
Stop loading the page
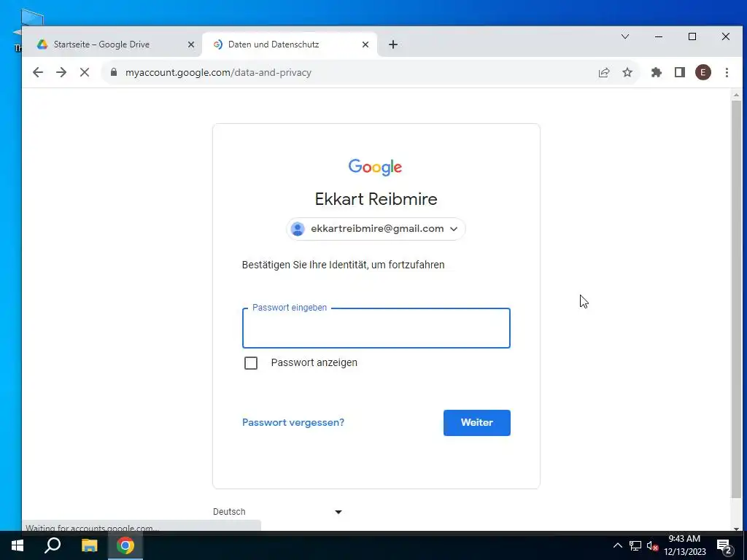[x=85, y=72]
